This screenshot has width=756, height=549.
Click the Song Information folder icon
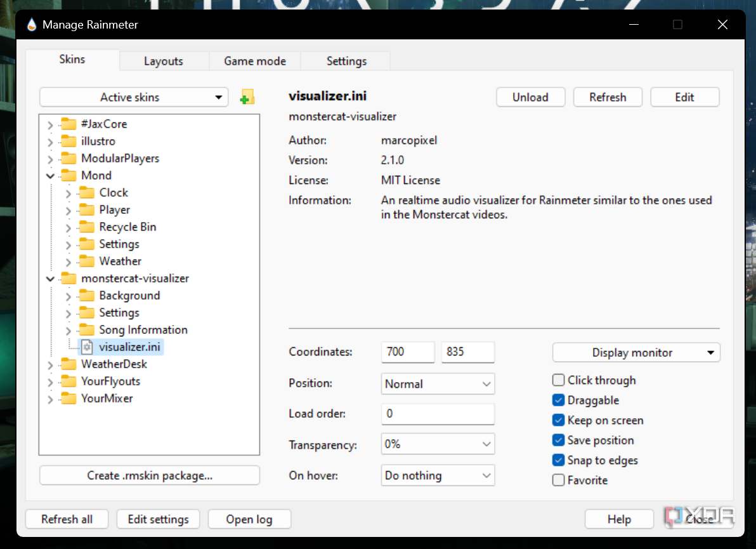87,330
